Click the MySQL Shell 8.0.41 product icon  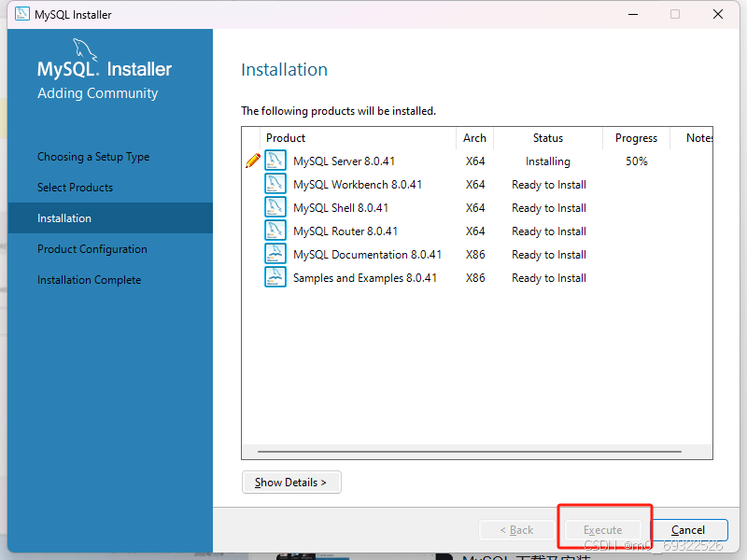point(275,207)
